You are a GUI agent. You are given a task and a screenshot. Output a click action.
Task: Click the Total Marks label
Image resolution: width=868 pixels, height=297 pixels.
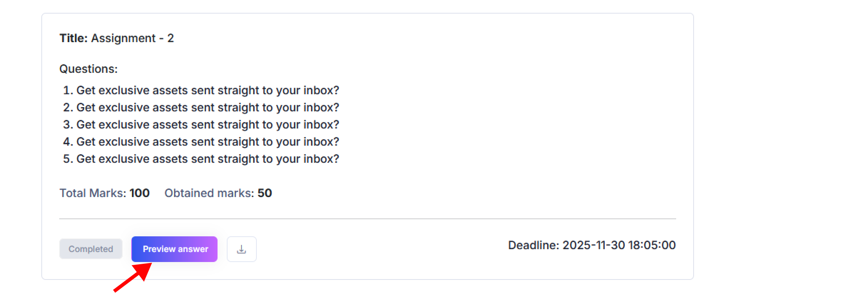[93, 193]
